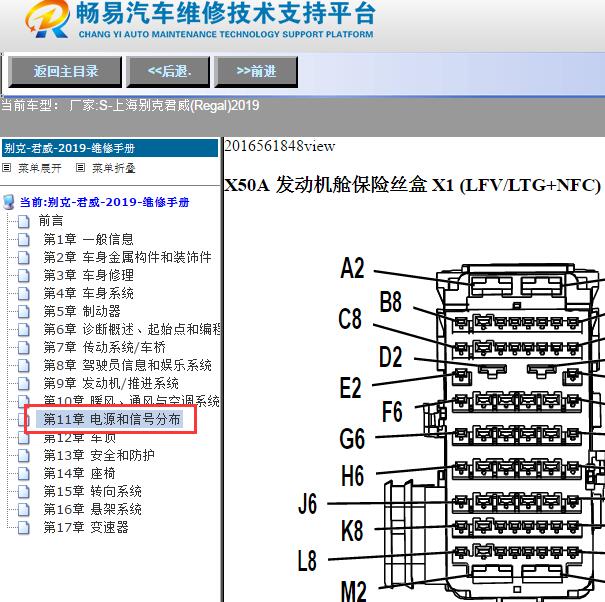Open 第2章 车身金属构件和装饰件
Viewport: 605px width, 602px height.
click(127, 257)
